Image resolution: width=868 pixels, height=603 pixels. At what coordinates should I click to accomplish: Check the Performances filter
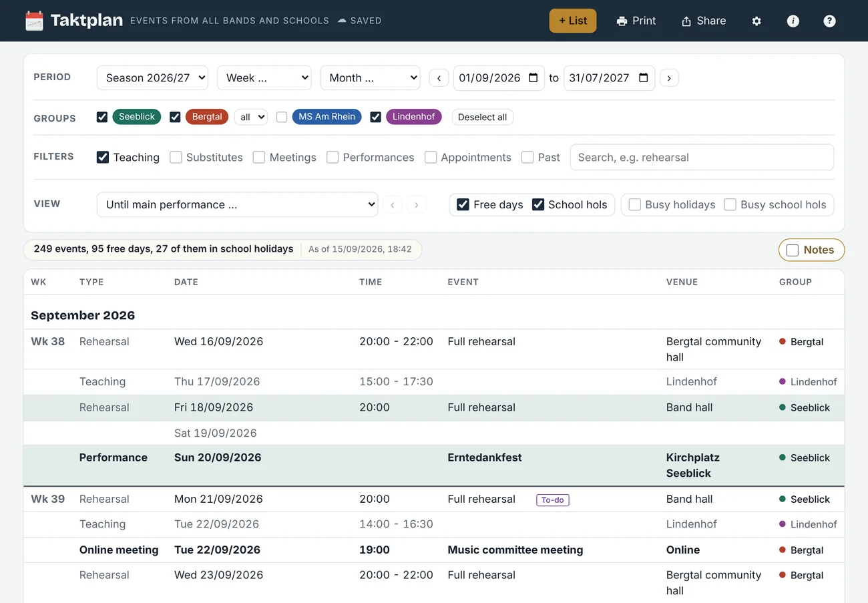[x=333, y=158]
